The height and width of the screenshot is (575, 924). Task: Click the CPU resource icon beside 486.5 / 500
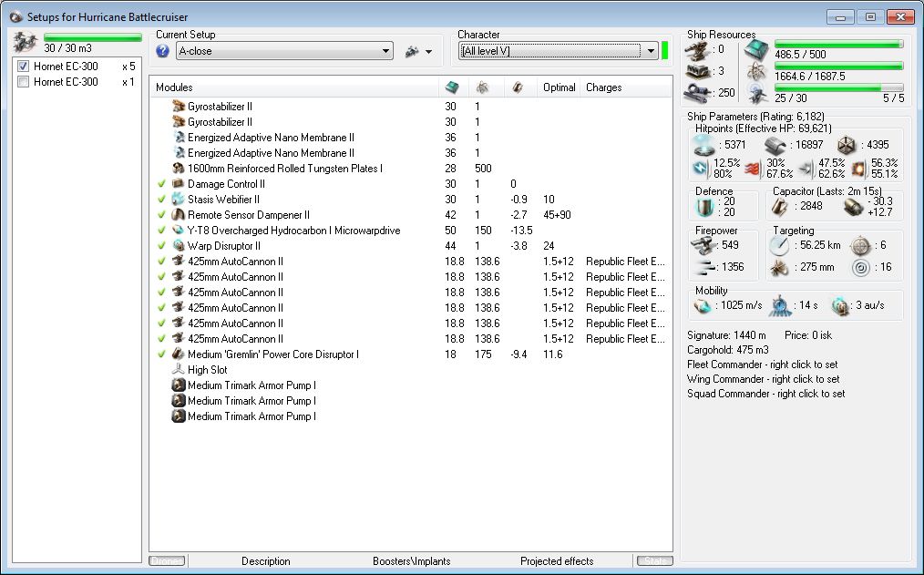pyautogui.click(x=756, y=51)
